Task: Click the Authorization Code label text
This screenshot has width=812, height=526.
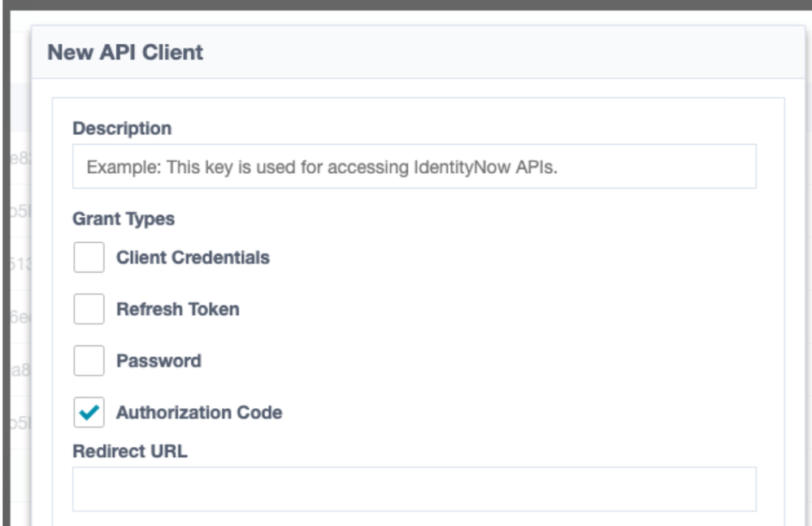Action: [x=199, y=413]
